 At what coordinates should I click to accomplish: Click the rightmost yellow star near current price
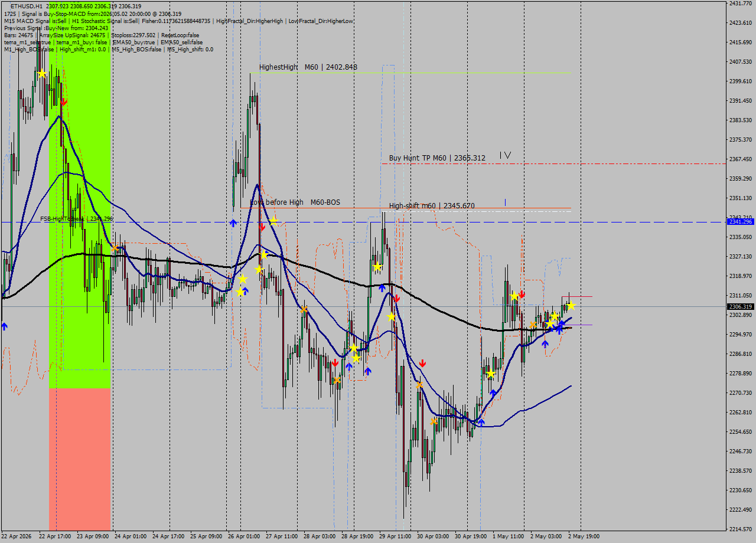[571, 306]
